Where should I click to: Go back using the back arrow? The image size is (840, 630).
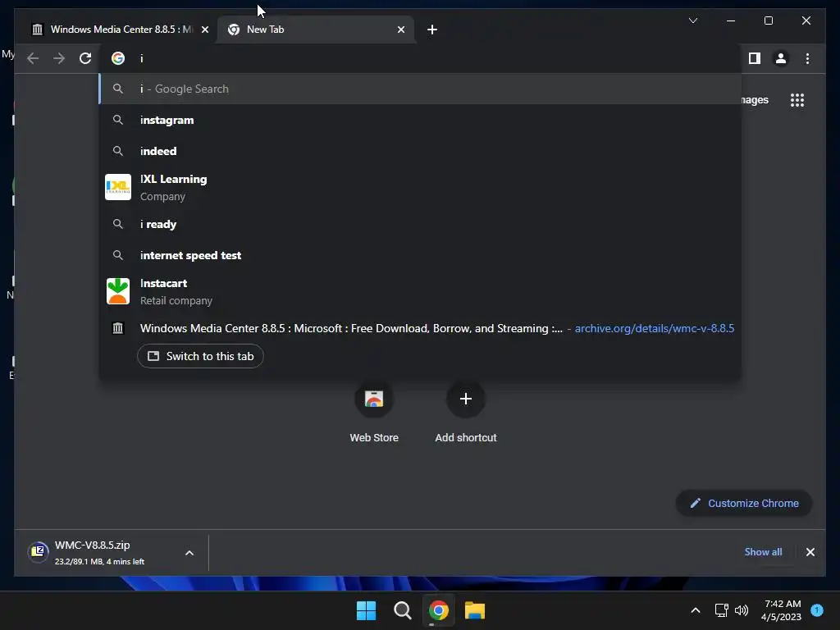(x=33, y=58)
